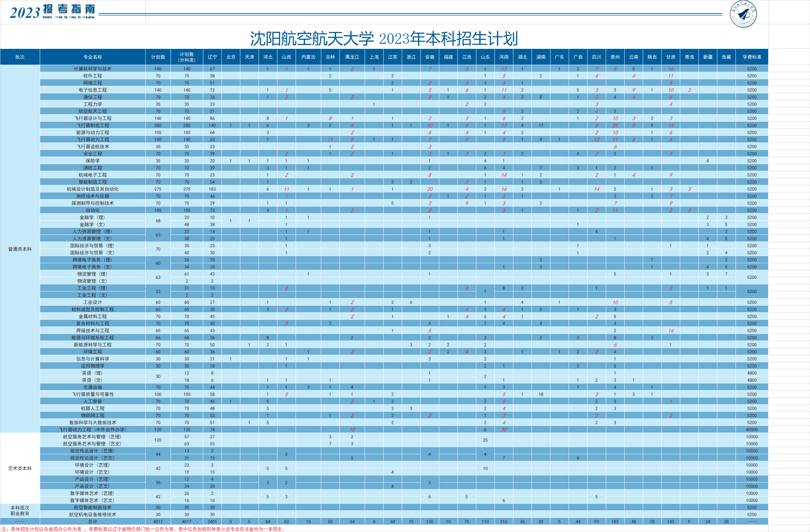This screenshot has width=810, height=532.
Task: Click the '西藏' column header
Action: coord(726,57)
